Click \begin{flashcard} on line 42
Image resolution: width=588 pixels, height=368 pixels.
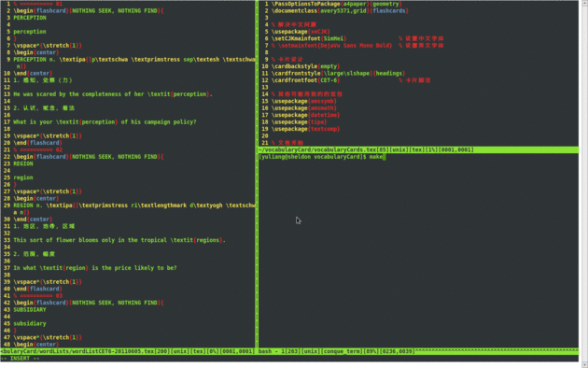[89, 303]
